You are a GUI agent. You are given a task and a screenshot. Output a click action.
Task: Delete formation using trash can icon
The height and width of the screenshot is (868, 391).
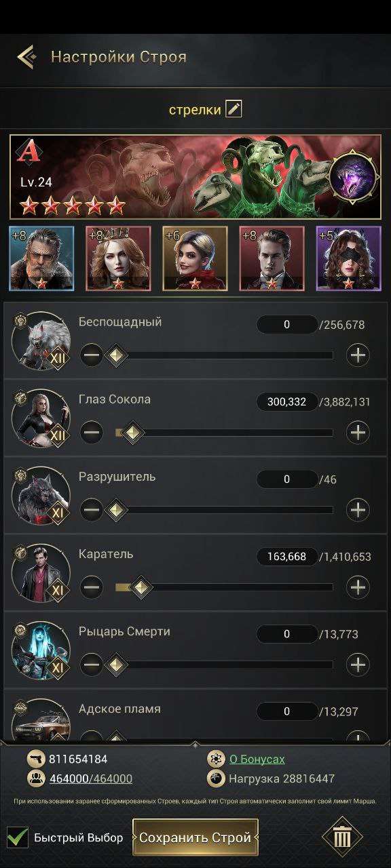(343, 837)
